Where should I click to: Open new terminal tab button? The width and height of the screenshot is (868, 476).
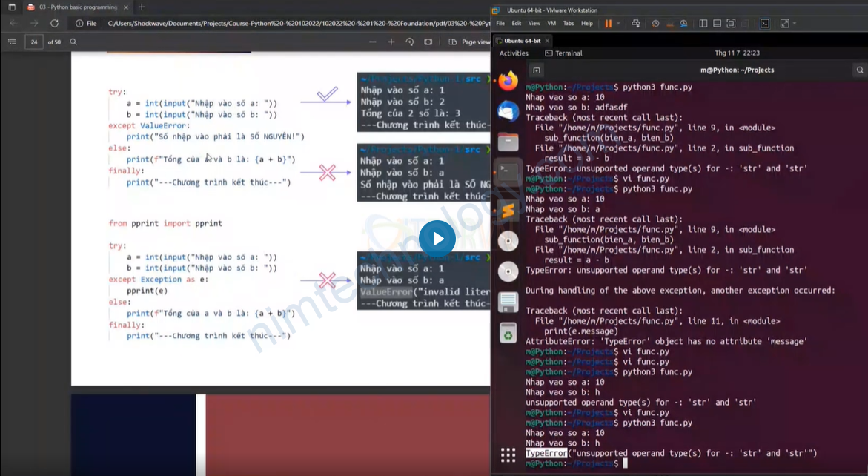537,70
